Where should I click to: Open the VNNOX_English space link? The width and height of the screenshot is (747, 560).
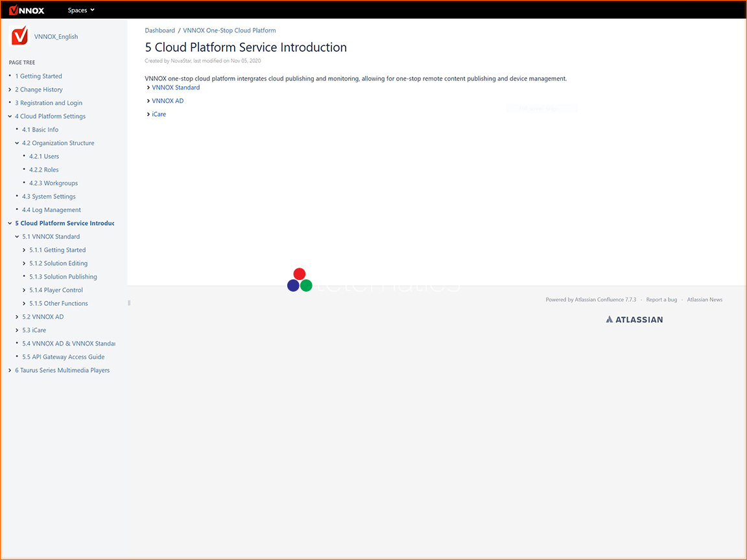tap(56, 37)
